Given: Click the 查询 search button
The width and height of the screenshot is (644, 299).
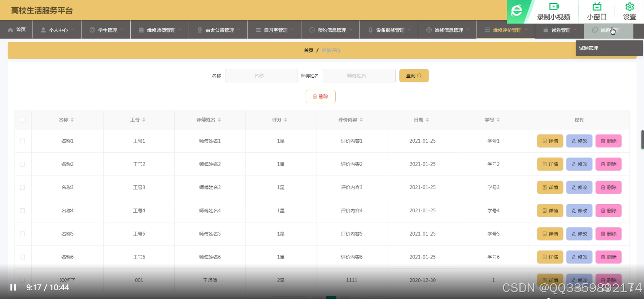Looking at the screenshot, I should pyautogui.click(x=414, y=75).
